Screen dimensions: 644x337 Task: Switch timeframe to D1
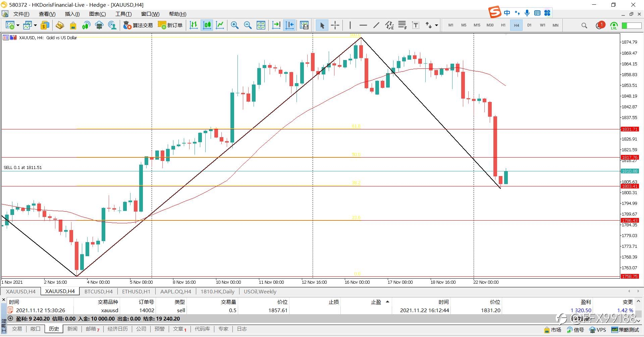point(529,25)
